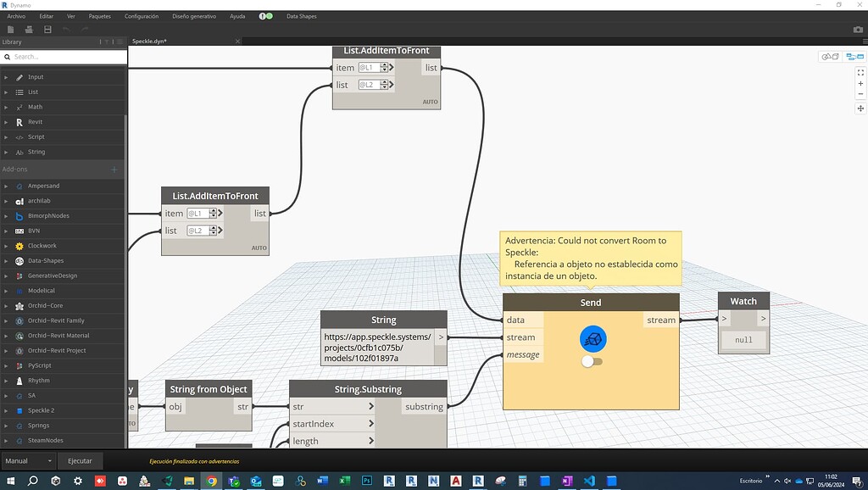
Task: Click the library layout list icon
Action: click(x=120, y=42)
